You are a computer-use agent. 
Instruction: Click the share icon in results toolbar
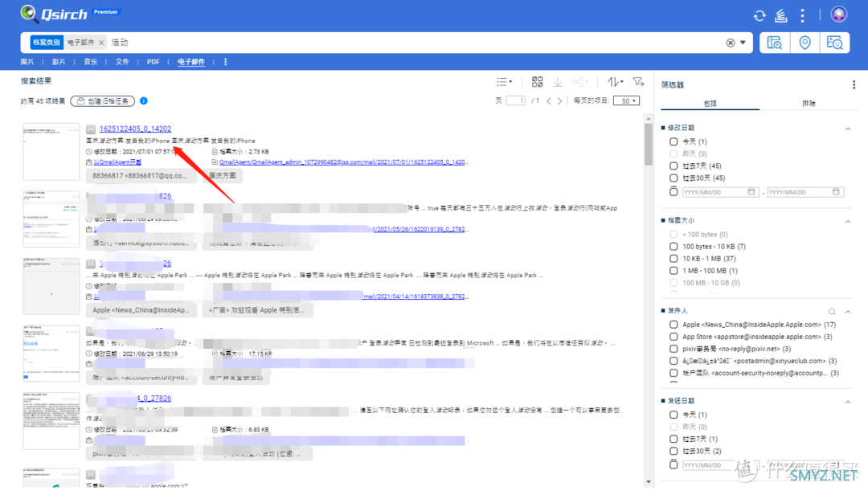579,82
